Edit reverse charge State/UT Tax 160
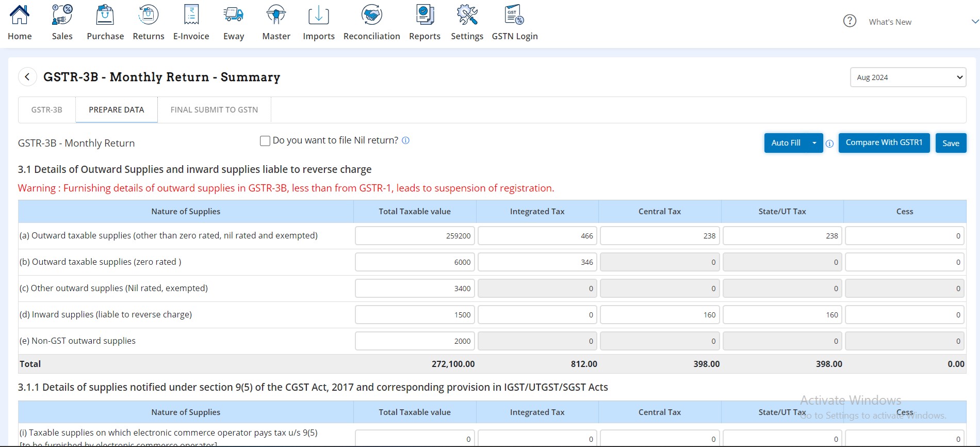980x447 pixels. (782, 315)
